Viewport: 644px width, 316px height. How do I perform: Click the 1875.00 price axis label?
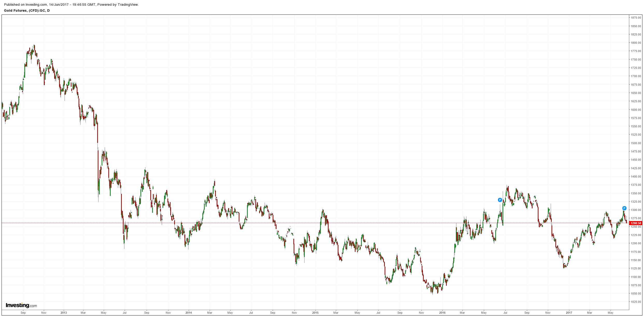click(x=636, y=18)
